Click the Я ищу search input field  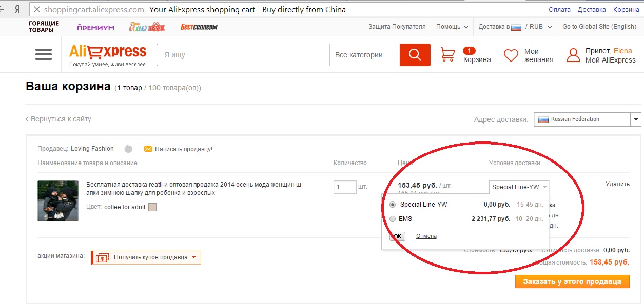243,55
